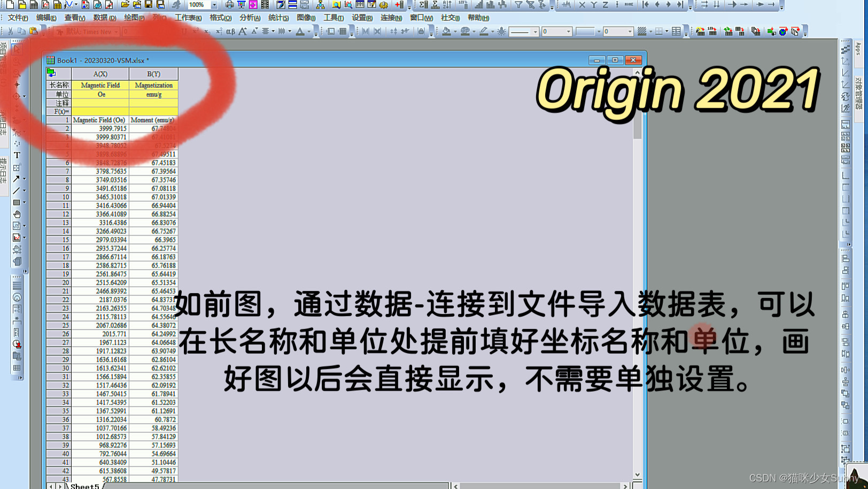Toggle subscript with the x₂ icon

click(207, 31)
